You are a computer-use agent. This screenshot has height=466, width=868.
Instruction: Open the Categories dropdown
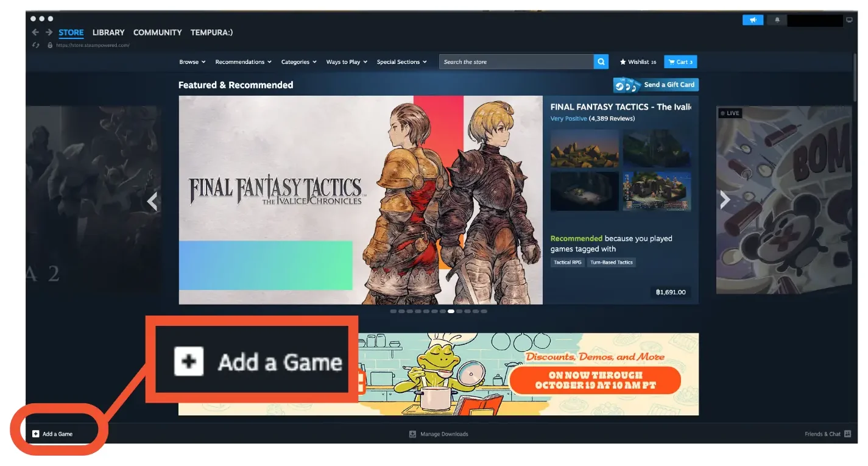[299, 62]
